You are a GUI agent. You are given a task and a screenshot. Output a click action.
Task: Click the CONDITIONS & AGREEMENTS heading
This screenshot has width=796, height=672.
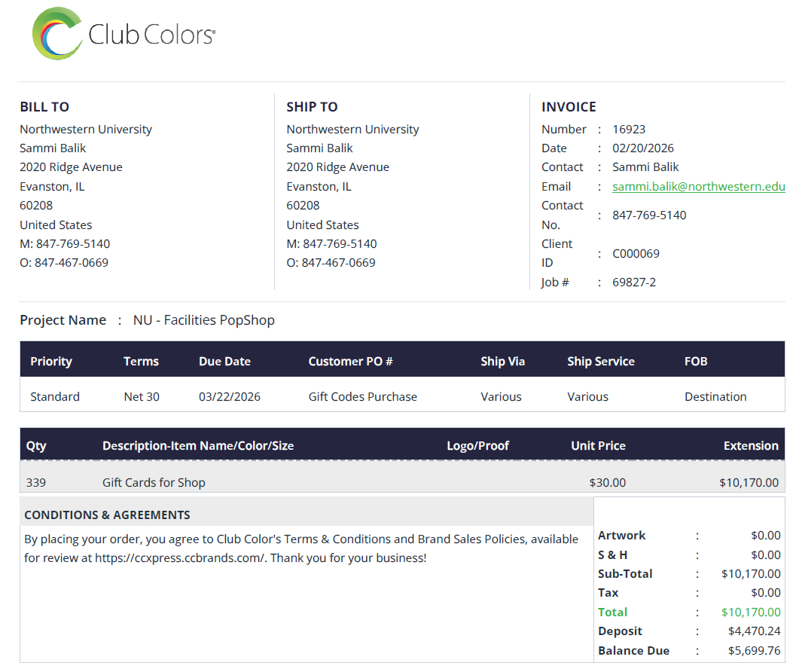[x=107, y=515]
